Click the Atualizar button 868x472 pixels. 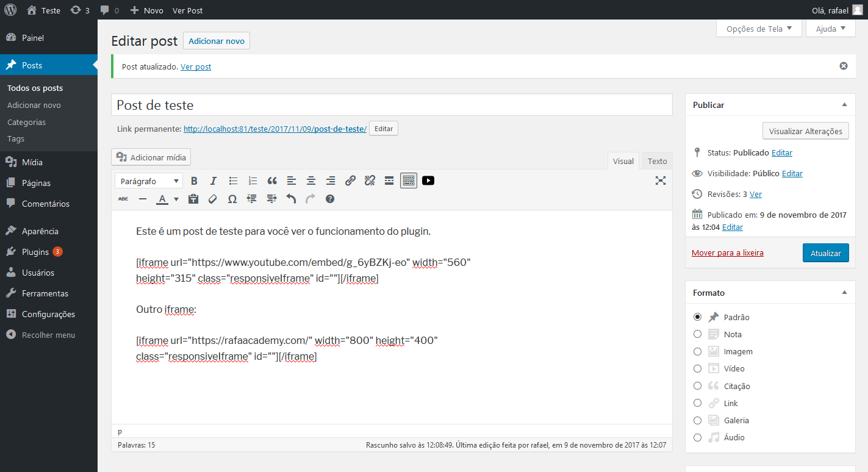tap(825, 253)
